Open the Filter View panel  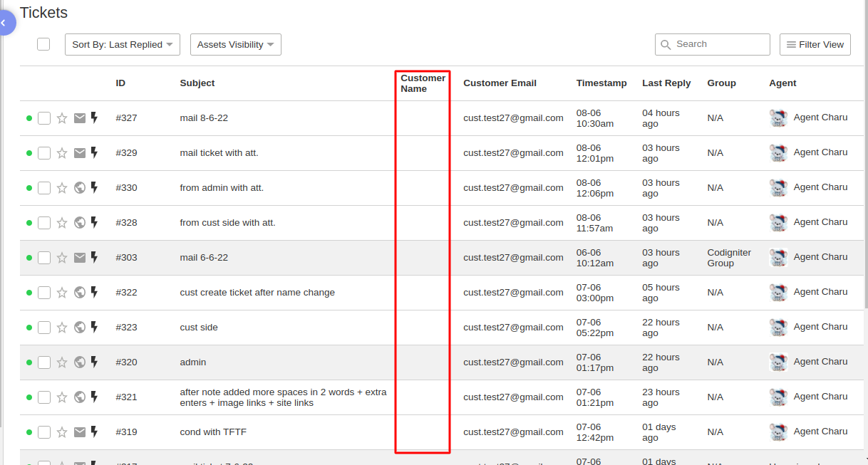pos(815,44)
